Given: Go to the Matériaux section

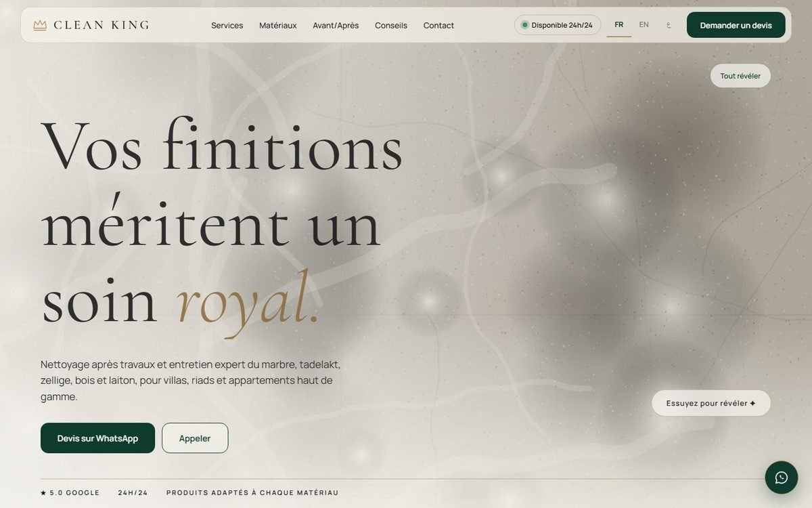Looking at the screenshot, I should click(x=278, y=25).
